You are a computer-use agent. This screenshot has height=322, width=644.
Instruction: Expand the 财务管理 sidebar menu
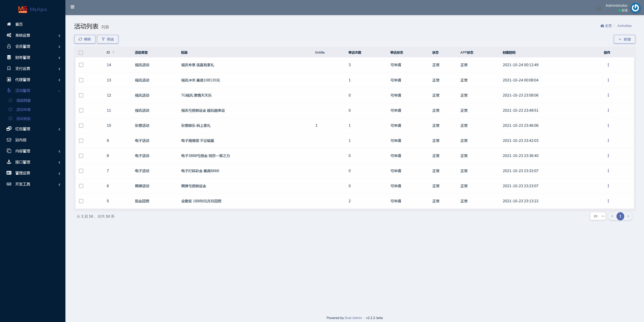[x=33, y=57]
